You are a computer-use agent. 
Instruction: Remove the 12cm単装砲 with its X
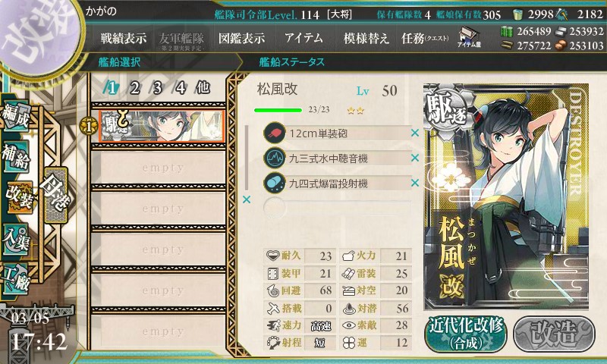(x=415, y=133)
